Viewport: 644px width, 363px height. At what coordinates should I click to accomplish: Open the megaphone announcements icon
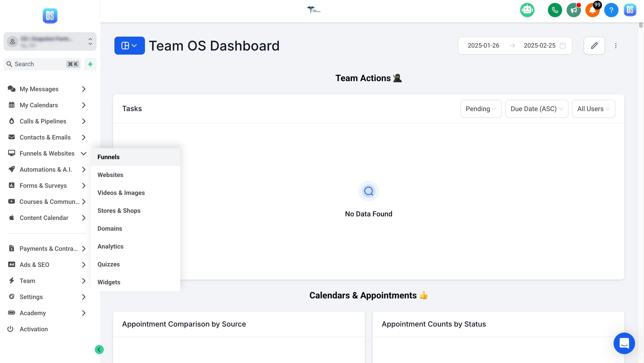(574, 10)
